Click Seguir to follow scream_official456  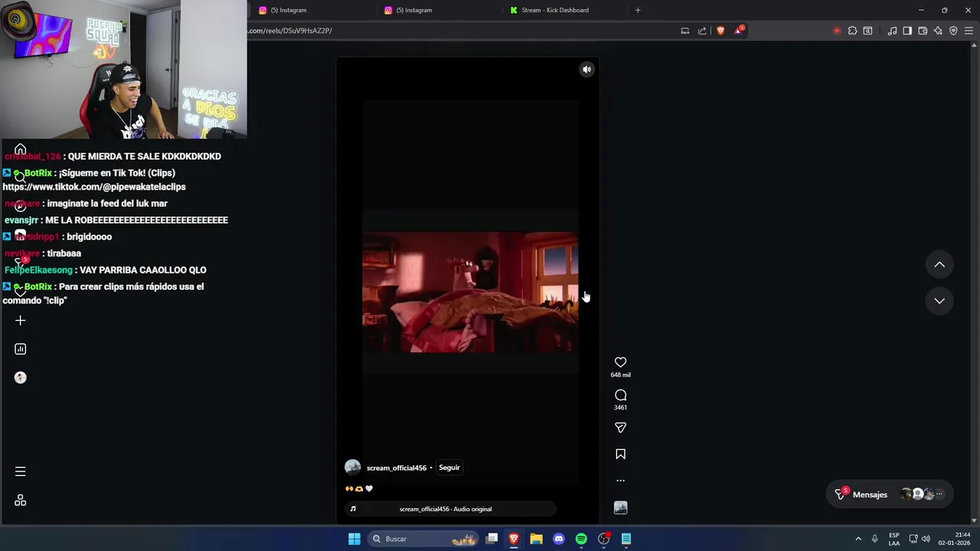[449, 468]
